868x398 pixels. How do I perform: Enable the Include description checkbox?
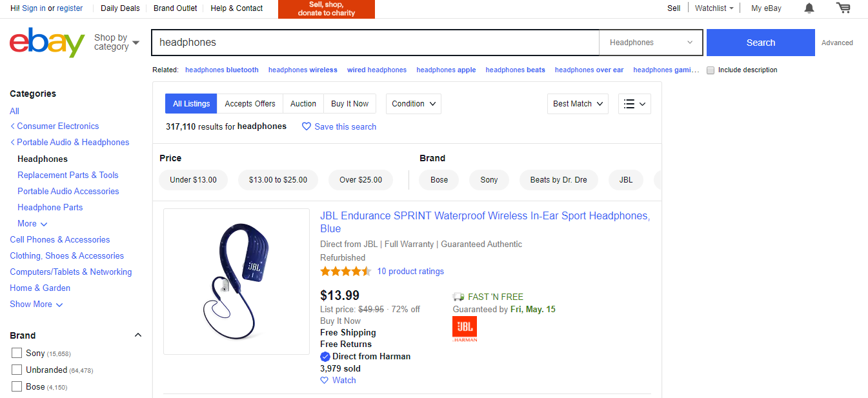pyautogui.click(x=711, y=70)
